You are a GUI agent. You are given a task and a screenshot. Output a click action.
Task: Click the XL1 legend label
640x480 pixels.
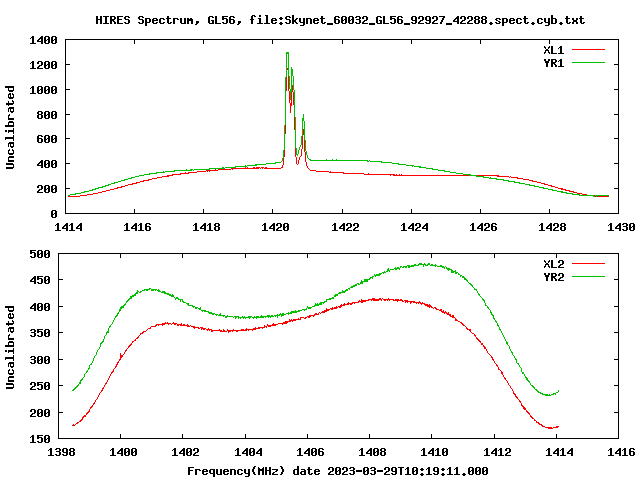(x=553, y=50)
